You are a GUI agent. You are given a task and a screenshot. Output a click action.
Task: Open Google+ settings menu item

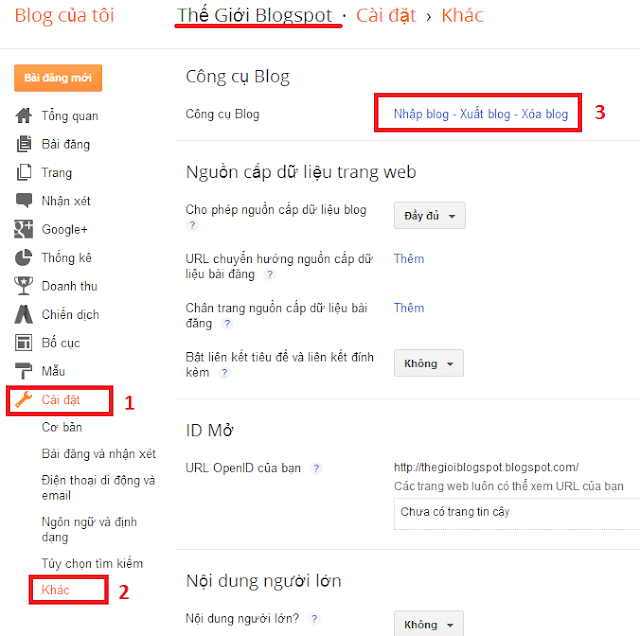coord(64,229)
